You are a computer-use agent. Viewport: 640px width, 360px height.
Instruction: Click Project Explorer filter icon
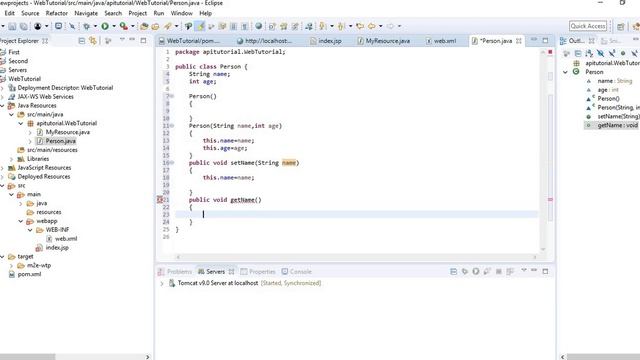[x=108, y=41]
